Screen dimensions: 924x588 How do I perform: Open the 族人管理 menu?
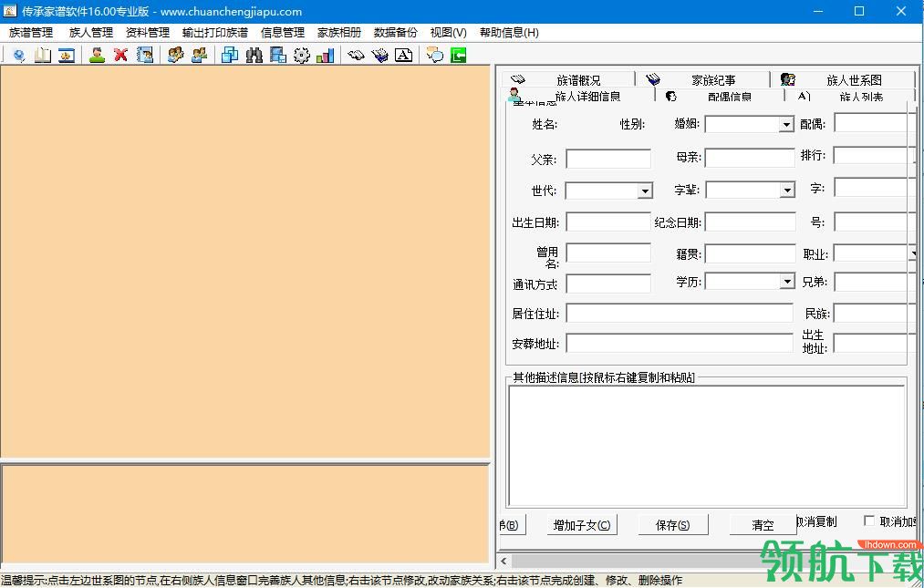point(90,33)
